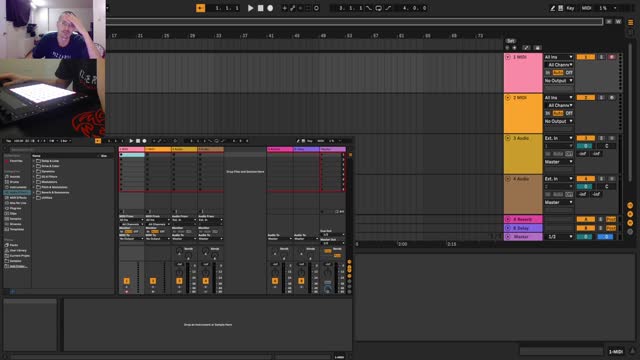Select Sounds category in session browser

pyautogui.click(x=15, y=177)
